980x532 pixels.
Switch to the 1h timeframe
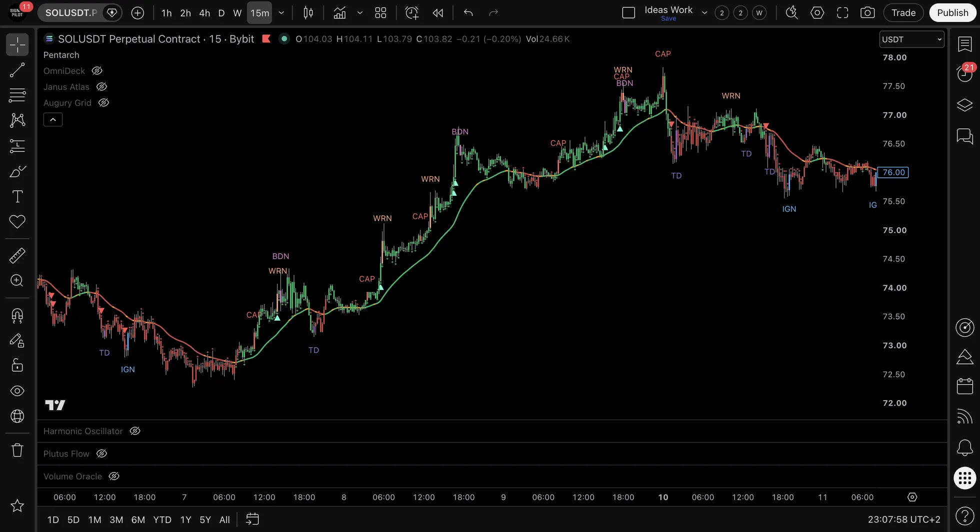[x=166, y=13]
